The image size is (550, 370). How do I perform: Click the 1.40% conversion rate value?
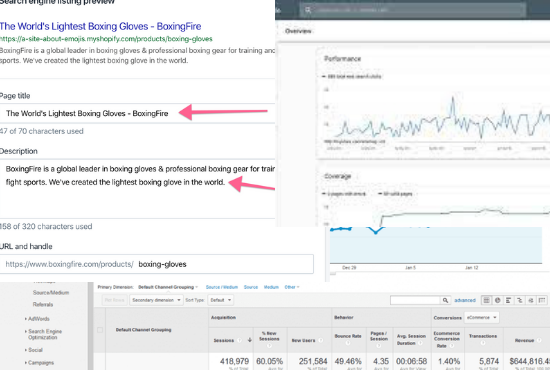click(449, 361)
